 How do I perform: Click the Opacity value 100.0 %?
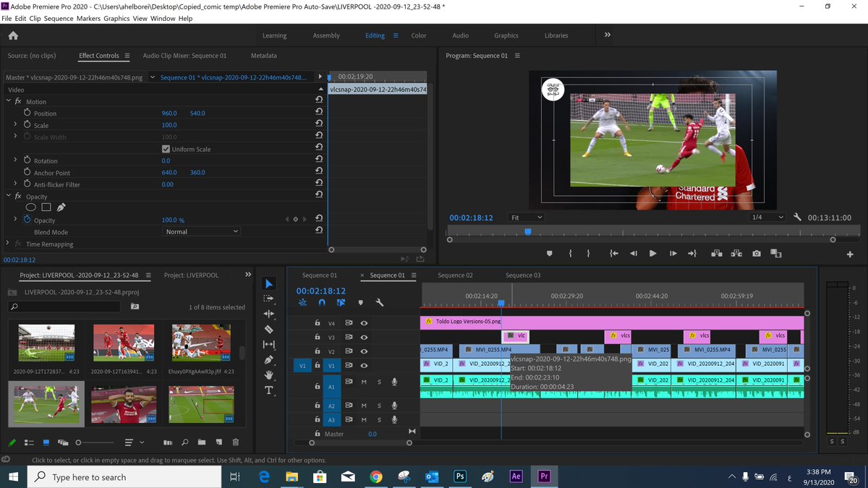(x=173, y=220)
